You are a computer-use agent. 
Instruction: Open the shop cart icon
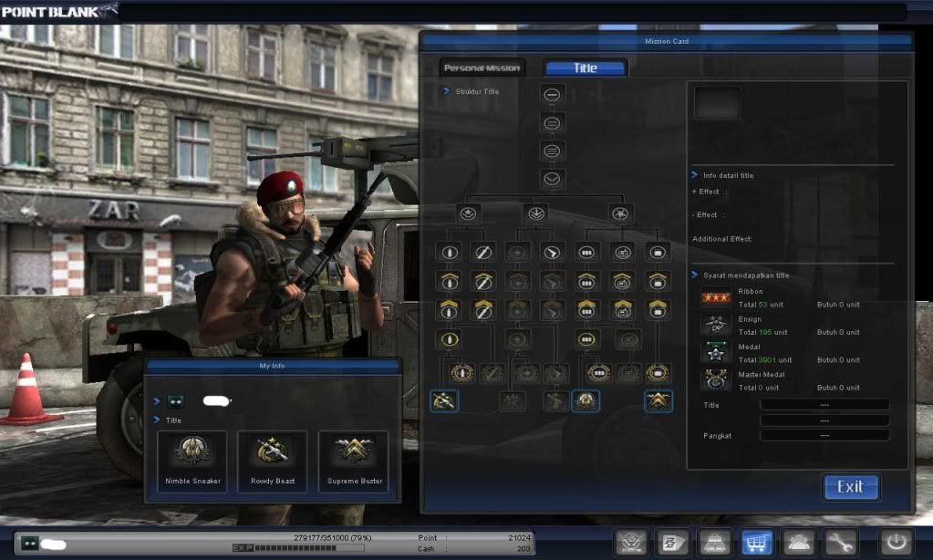pos(756,542)
